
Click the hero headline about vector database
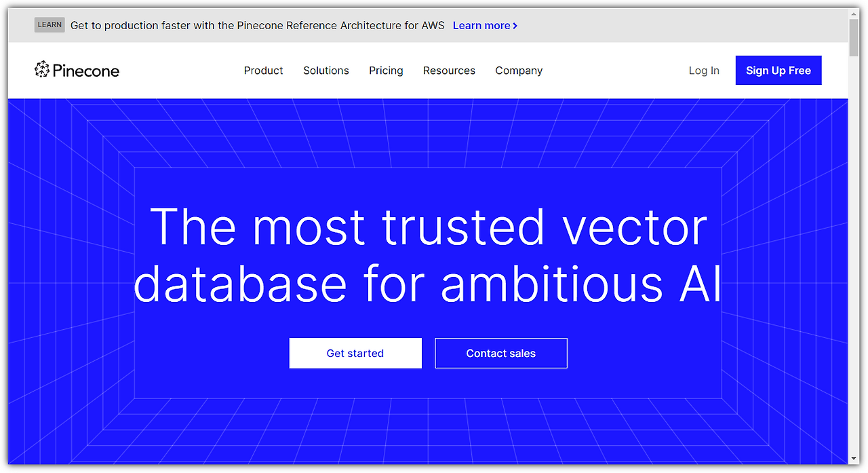427,256
